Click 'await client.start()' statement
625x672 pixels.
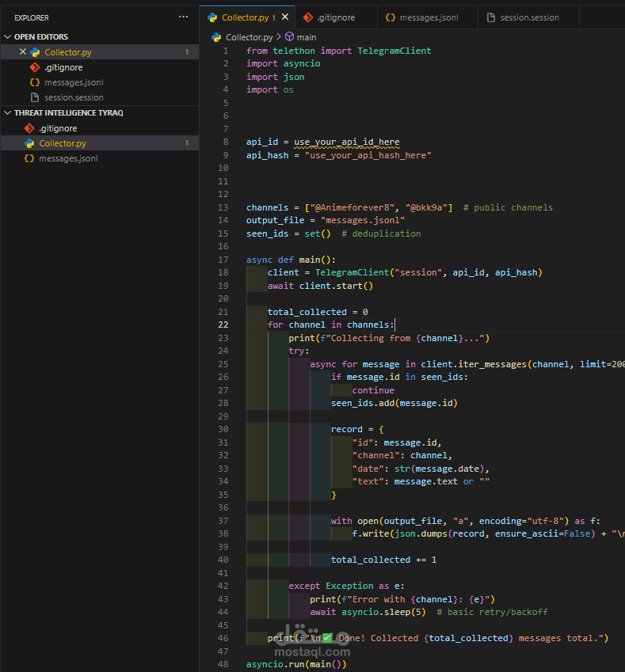click(321, 286)
